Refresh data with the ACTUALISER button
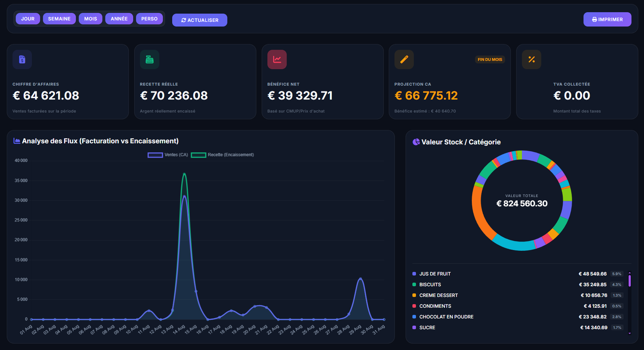The image size is (644, 350). pyautogui.click(x=200, y=20)
